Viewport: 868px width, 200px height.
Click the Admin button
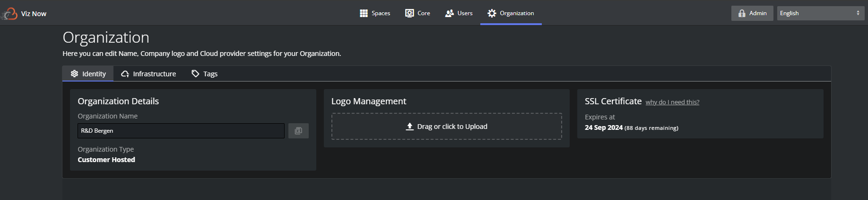click(752, 13)
